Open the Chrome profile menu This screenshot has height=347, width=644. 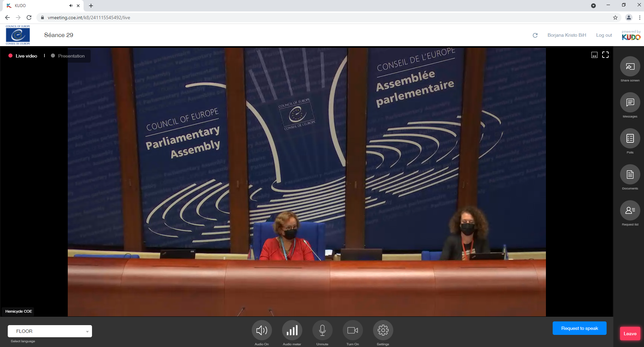(x=628, y=18)
